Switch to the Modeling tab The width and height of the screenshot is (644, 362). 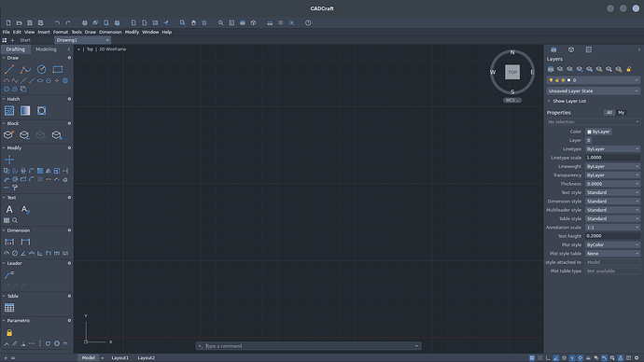pos(46,49)
